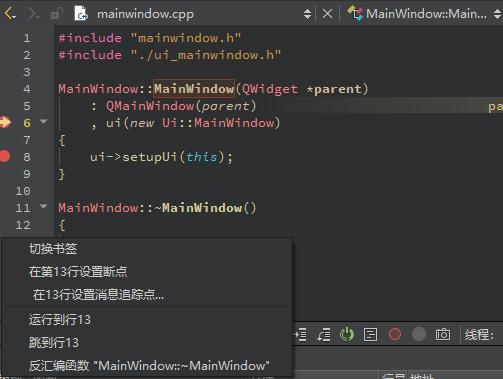Click line number 1 in the gutter
The width and height of the screenshot is (503, 379).
[27, 38]
